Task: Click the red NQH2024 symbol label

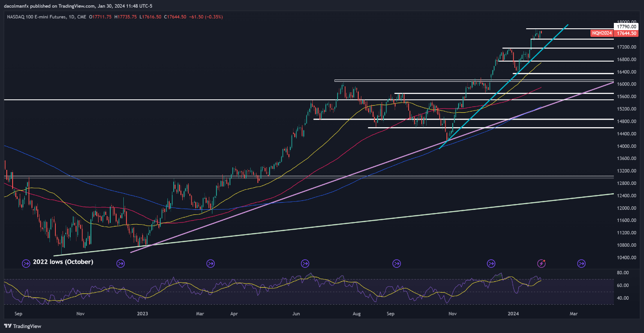Action: (601, 33)
